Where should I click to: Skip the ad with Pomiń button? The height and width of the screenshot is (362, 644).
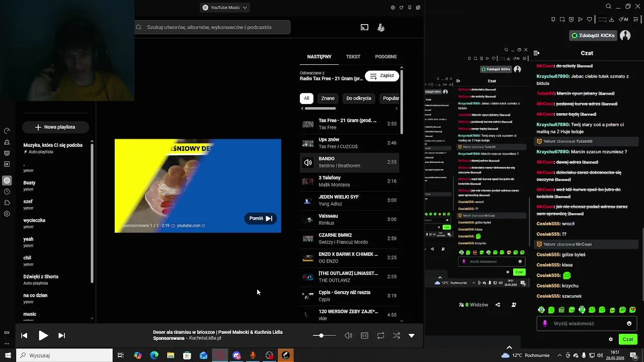(x=261, y=218)
